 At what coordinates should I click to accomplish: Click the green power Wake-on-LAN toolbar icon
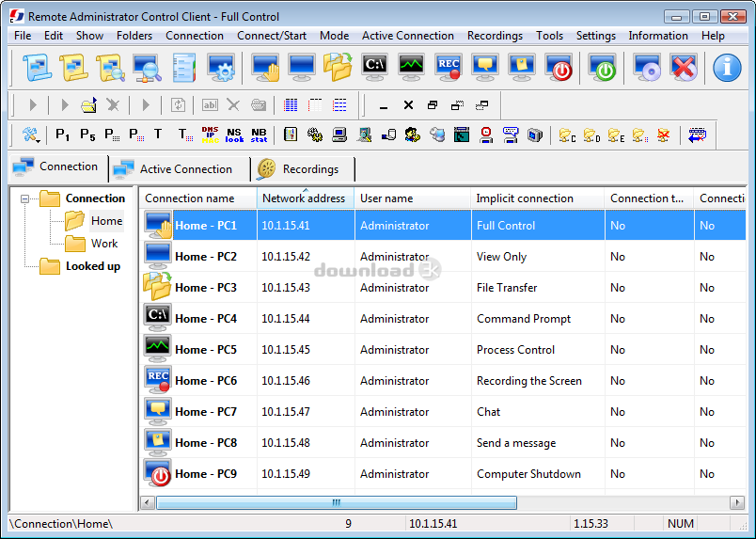point(602,68)
